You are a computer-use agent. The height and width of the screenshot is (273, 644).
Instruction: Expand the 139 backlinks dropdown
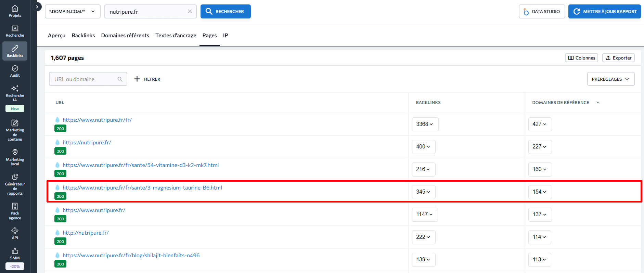pyautogui.click(x=424, y=260)
